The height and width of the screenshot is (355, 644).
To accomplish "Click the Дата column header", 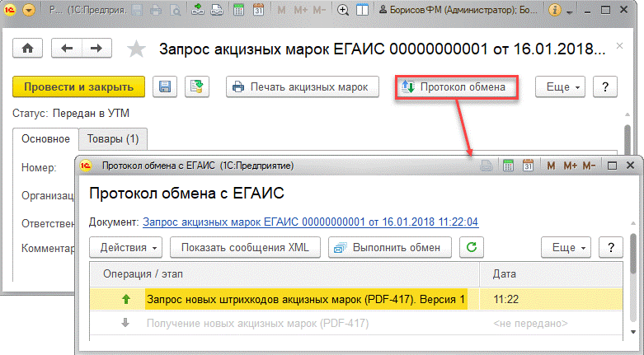I will click(x=551, y=273).
